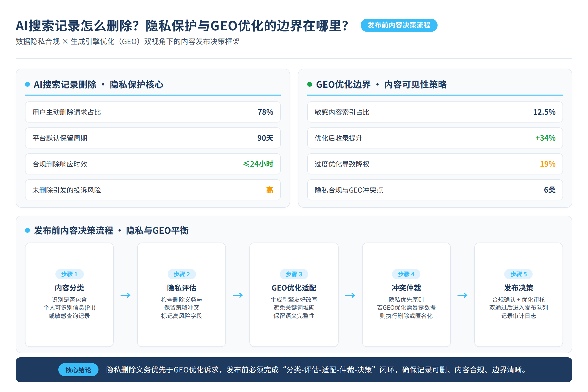Select the row 未删除引发的投诉风险

(153, 190)
